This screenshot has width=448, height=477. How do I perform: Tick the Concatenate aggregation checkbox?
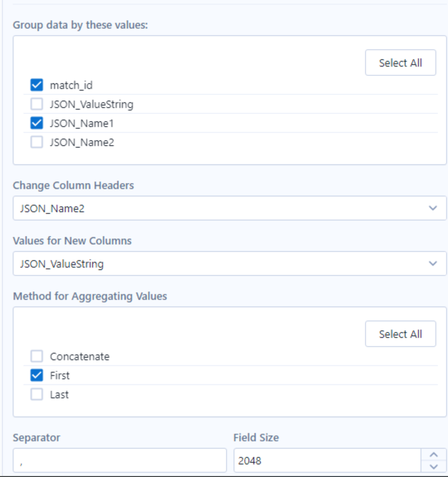(x=37, y=356)
